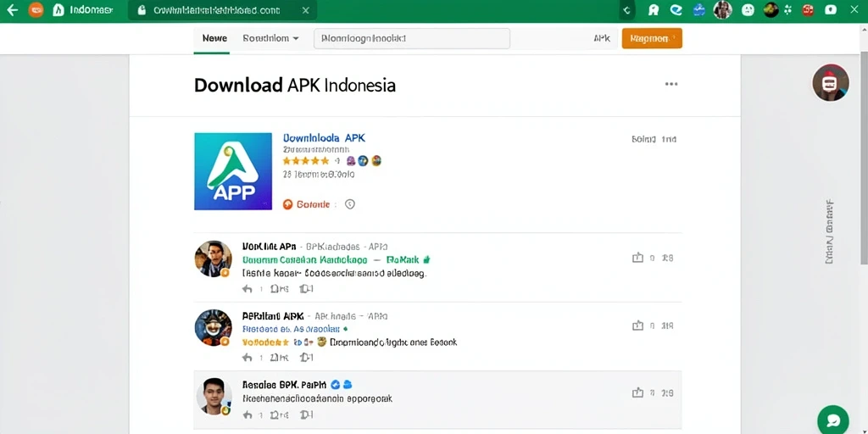The height and width of the screenshot is (434, 868).
Task: Click the purple badge icon after the star rating
Action: pos(350,161)
